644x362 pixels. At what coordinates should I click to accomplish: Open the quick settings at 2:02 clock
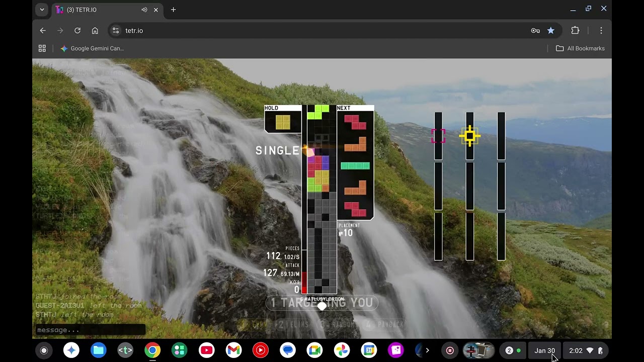click(x=586, y=350)
